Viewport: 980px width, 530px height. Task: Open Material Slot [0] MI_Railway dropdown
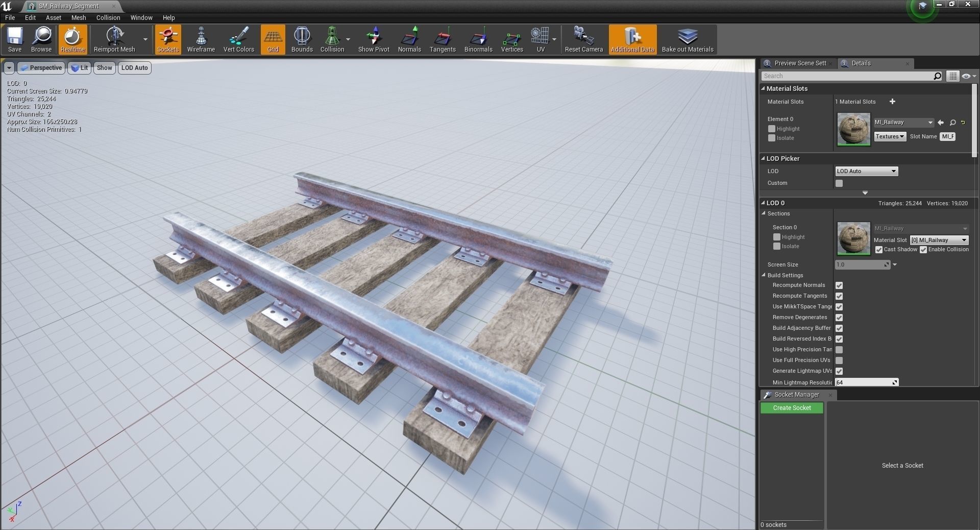click(x=939, y=240)
